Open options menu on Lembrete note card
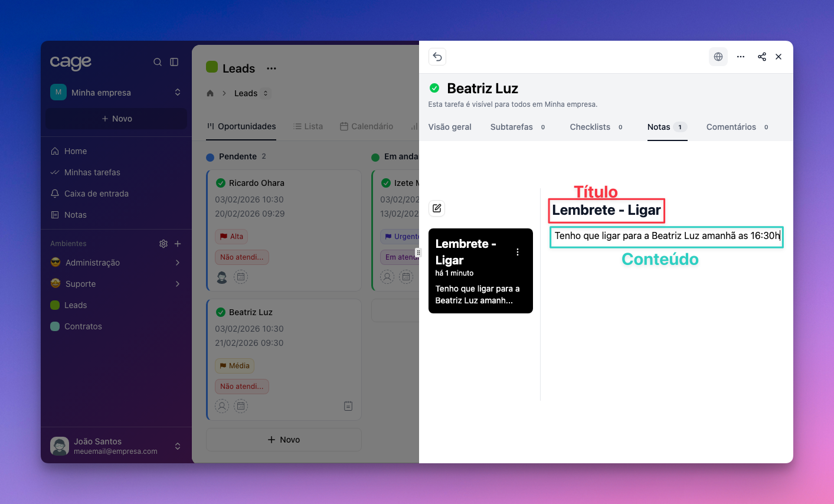This screenshot has width=834, height=504. point(518,252)
